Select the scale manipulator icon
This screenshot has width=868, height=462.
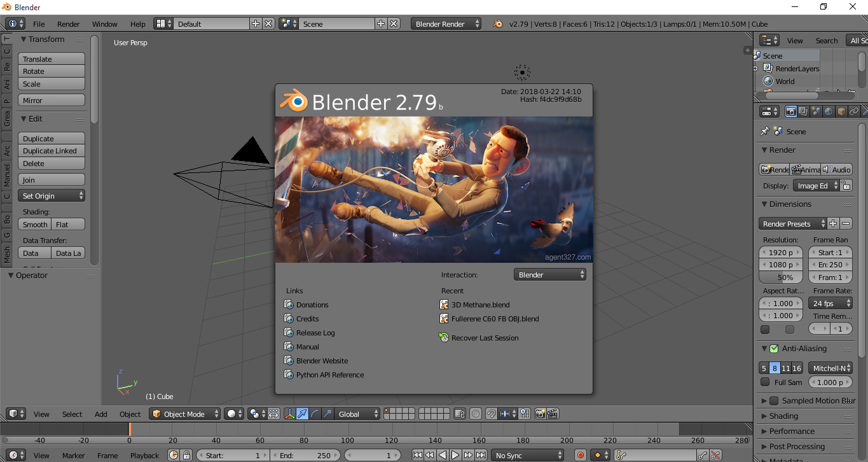pos(327,414)
